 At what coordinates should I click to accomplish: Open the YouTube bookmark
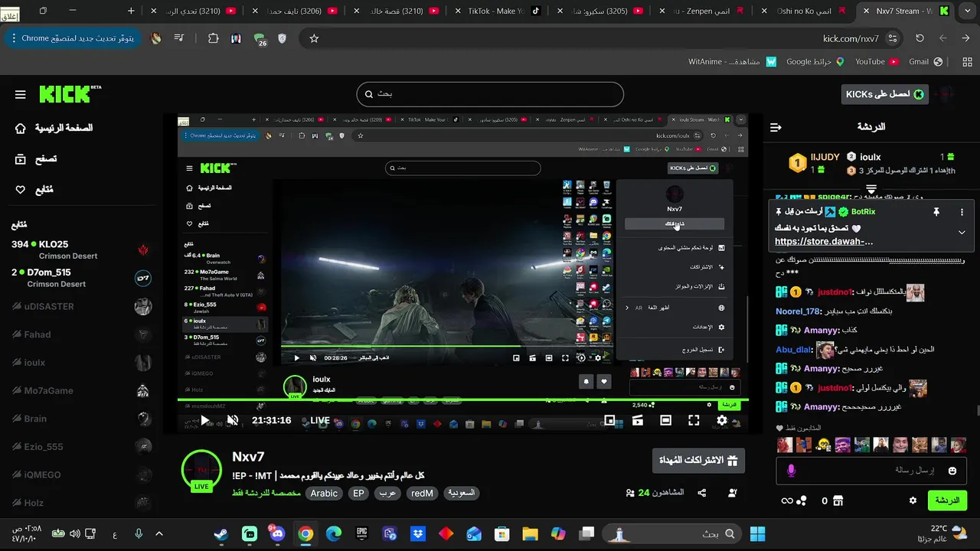[876, 62]
